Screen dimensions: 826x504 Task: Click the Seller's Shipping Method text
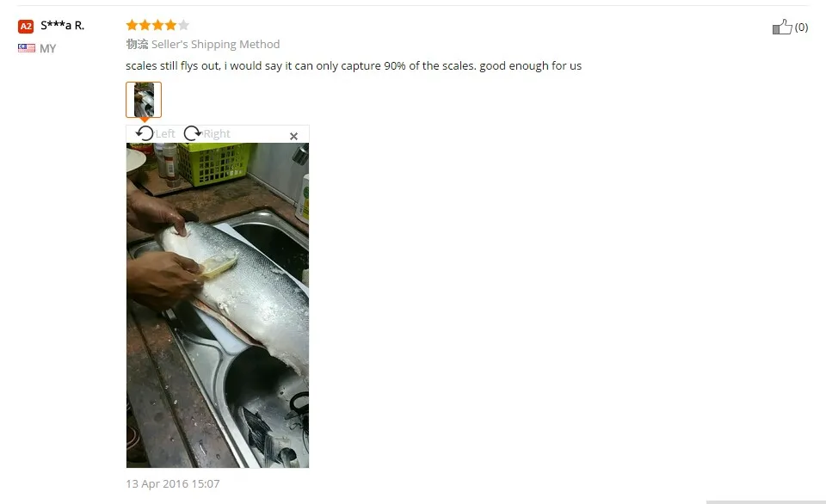[215, 44]
